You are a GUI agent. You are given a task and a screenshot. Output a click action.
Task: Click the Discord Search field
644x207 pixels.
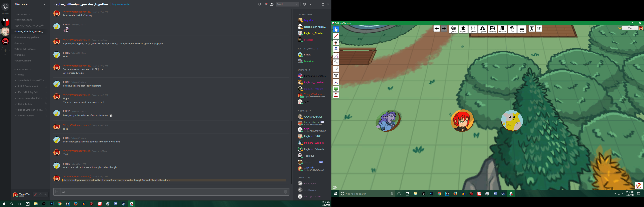tap(287, 4)
